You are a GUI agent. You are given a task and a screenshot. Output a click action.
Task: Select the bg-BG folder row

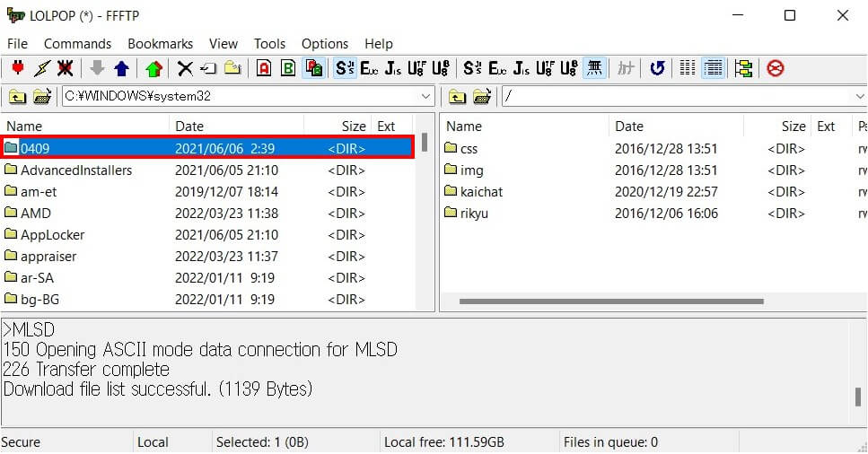[x=207, y=300]
